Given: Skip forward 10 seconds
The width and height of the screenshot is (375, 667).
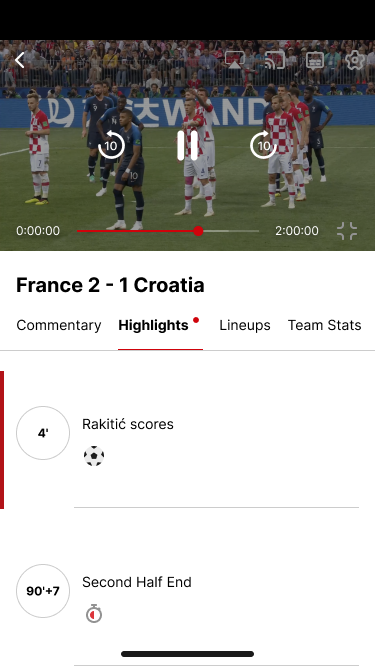Looking at the screenshot, I should pos(263,145).
